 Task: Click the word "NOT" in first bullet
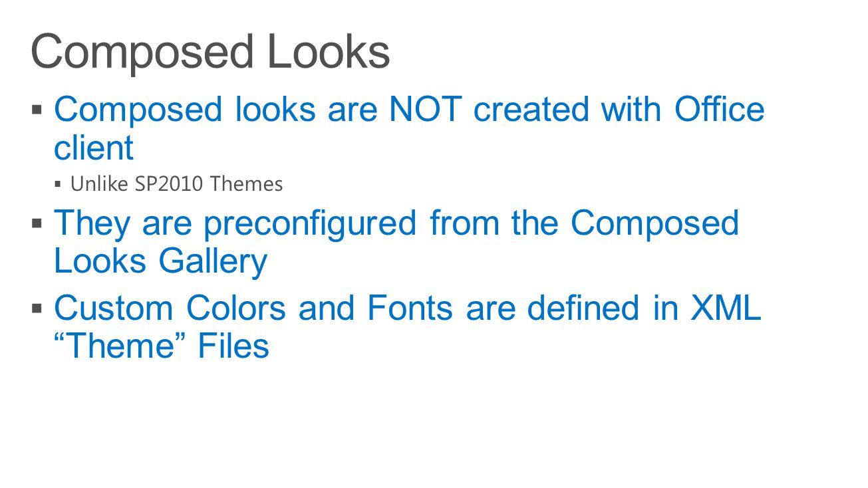click(x=425, y=109)
